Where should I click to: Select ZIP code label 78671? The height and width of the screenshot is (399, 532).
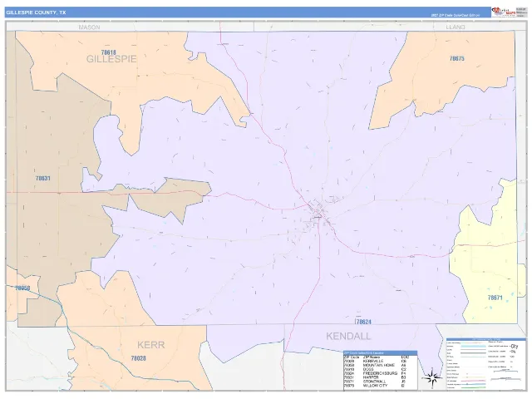(495, 298)
